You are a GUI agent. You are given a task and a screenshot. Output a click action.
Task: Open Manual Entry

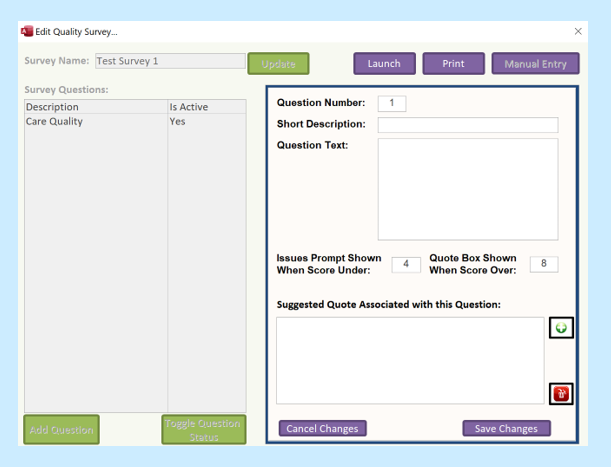(x=535, y=64)
